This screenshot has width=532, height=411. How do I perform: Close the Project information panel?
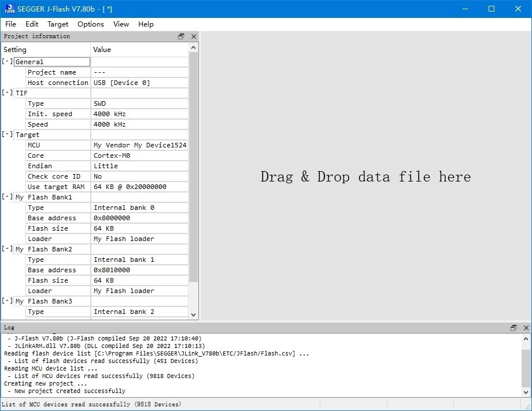194,36
